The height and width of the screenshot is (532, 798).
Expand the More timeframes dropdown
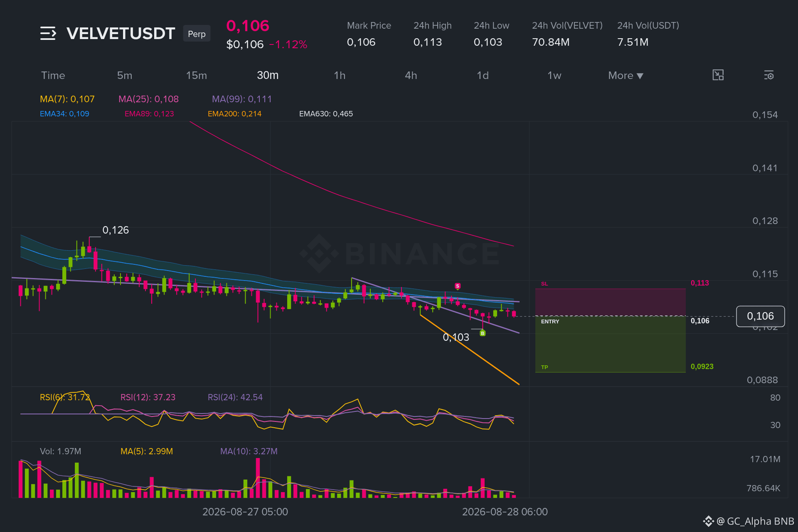626,76
